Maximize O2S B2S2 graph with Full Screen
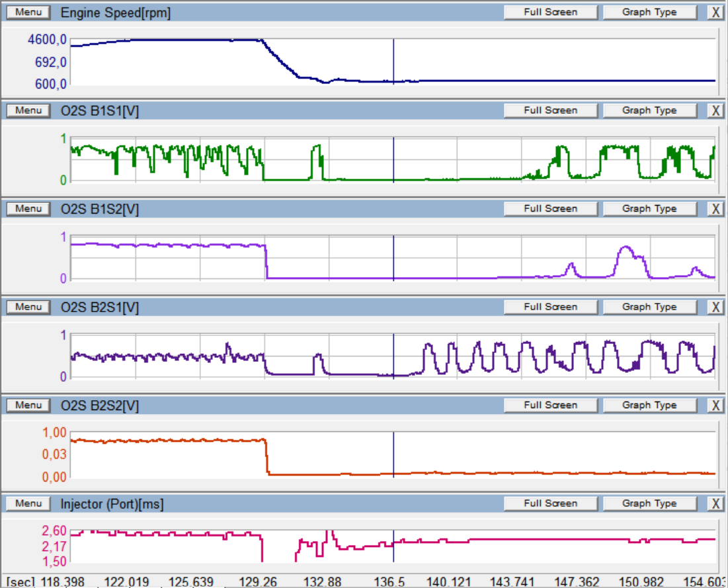Viewport: 728px width, 588px height. coord(550,405)
